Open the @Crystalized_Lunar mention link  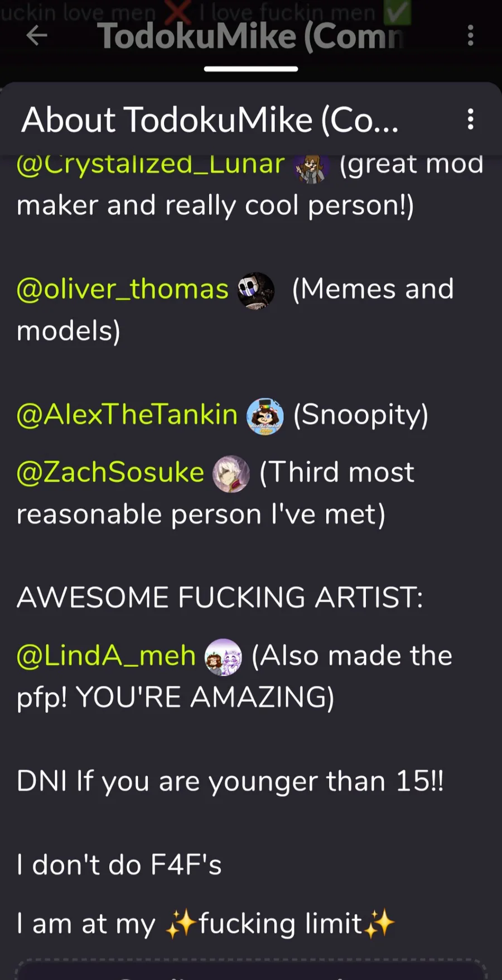coord(151,165)
